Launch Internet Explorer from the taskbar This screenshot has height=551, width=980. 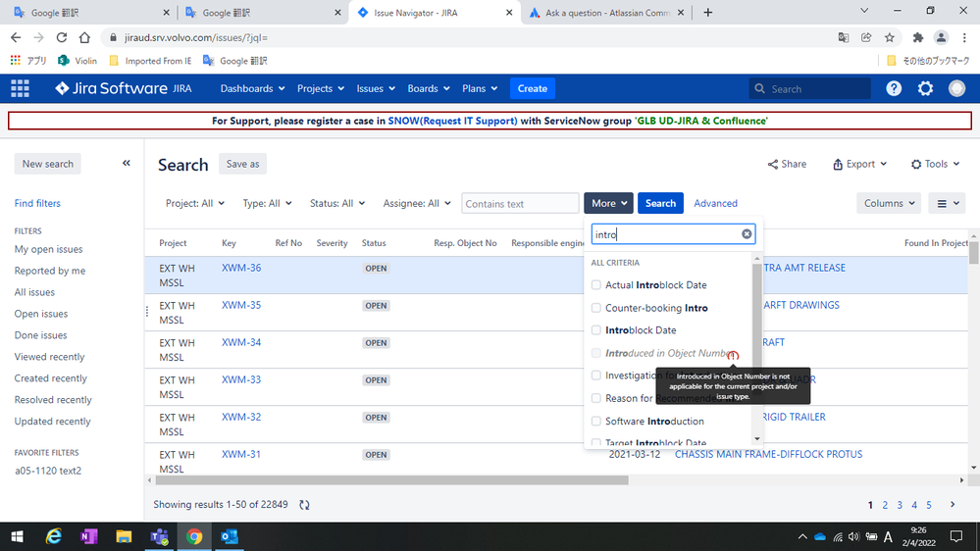54,536
